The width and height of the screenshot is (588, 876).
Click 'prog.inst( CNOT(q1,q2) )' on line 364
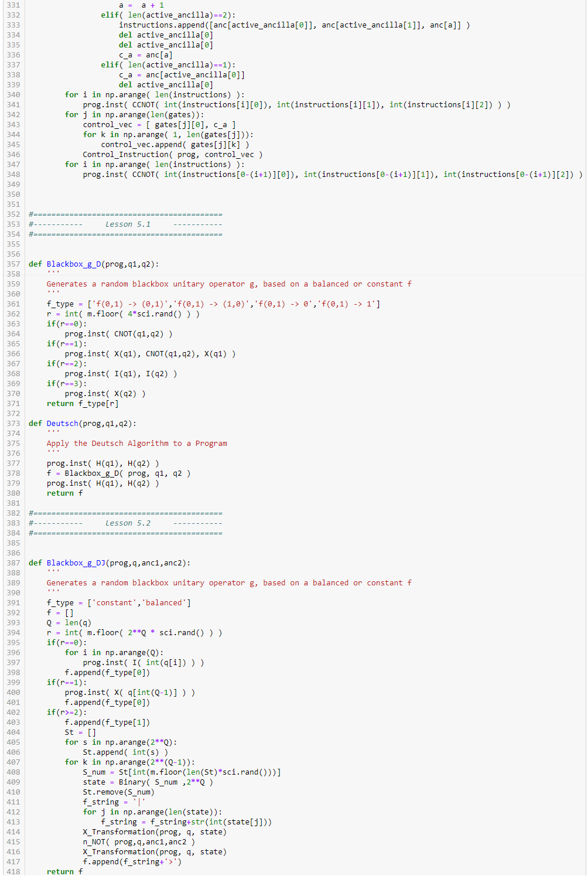[x=119, y=334]
